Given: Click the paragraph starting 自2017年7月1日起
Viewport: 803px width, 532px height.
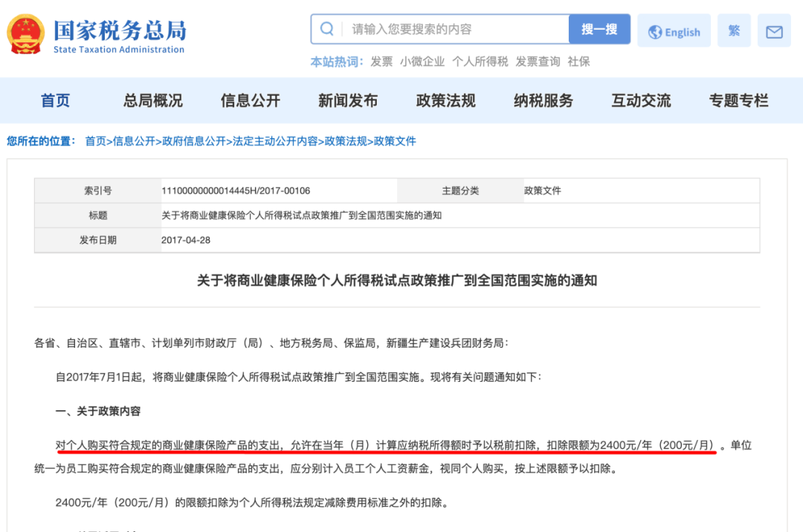Looking at the screenshot, I should point(298,377).
